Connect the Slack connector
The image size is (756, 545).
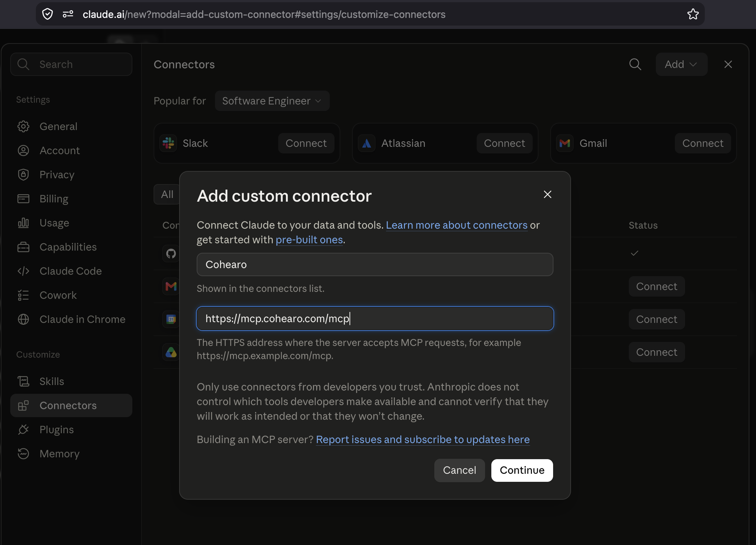pos(306,143)
